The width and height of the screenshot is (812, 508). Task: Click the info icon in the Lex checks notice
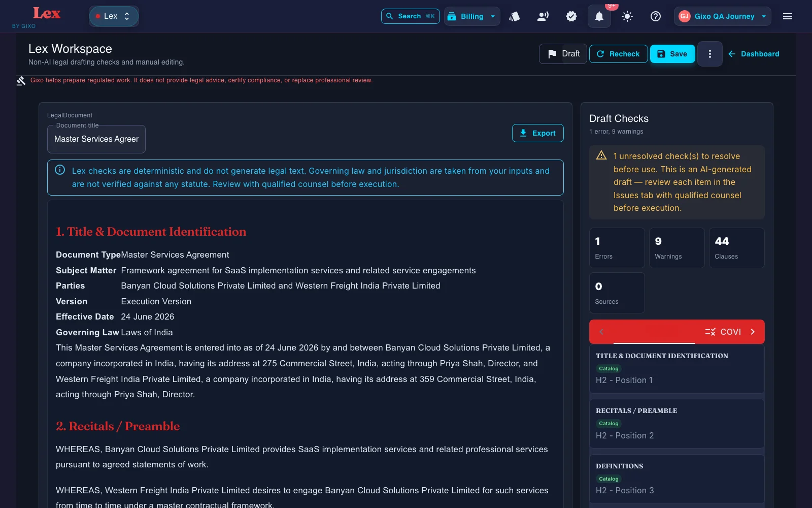pos(60,170)
